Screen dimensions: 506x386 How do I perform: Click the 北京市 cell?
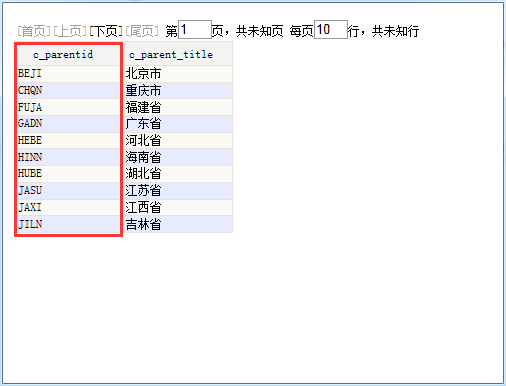click(x=178, y=74)
